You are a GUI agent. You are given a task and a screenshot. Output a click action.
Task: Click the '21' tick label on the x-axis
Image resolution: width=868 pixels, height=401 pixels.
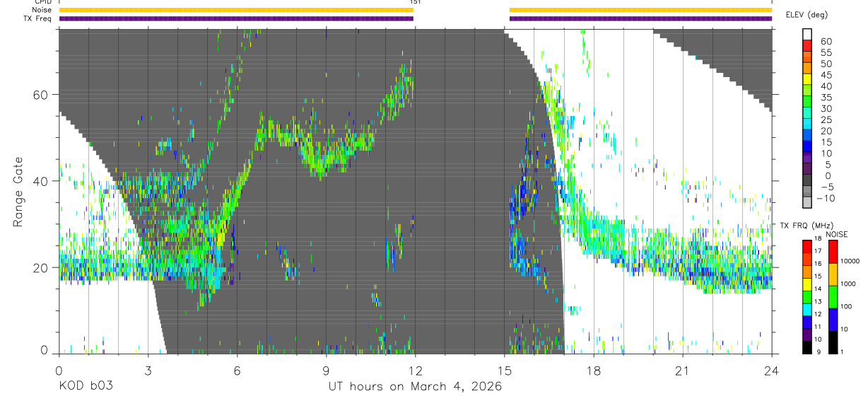(683, 371)
